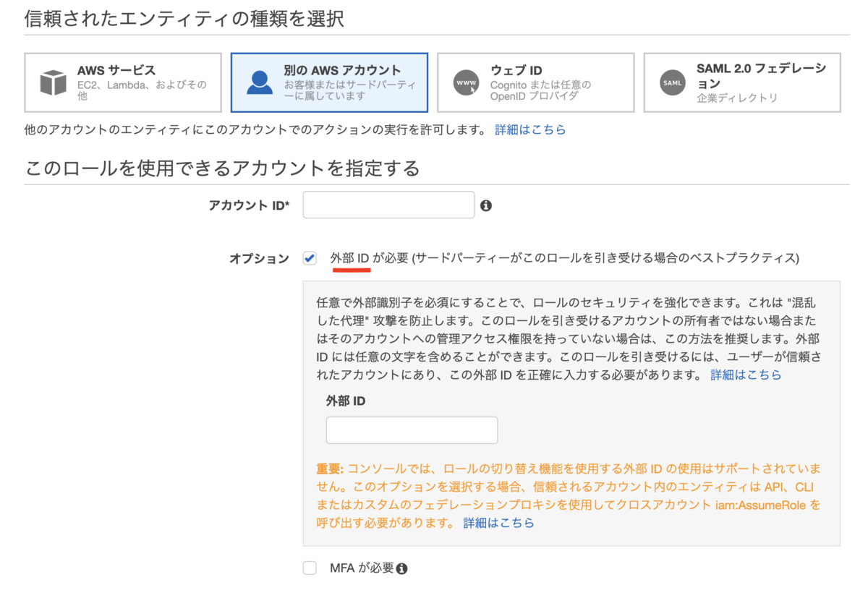
Task: Open 詳細はこちら link in external ID description
Action: click(x=746, y=375)
